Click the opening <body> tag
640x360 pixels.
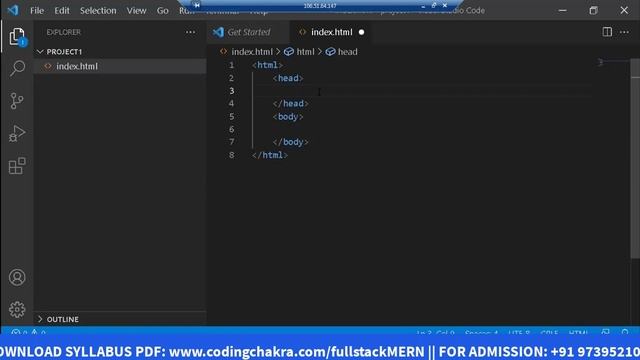coord(288,117)
